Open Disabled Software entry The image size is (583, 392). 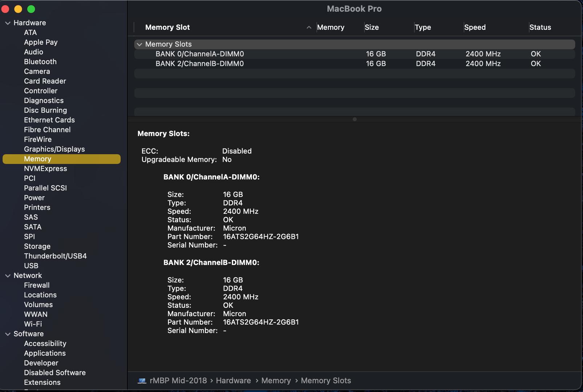pos(55,373)
